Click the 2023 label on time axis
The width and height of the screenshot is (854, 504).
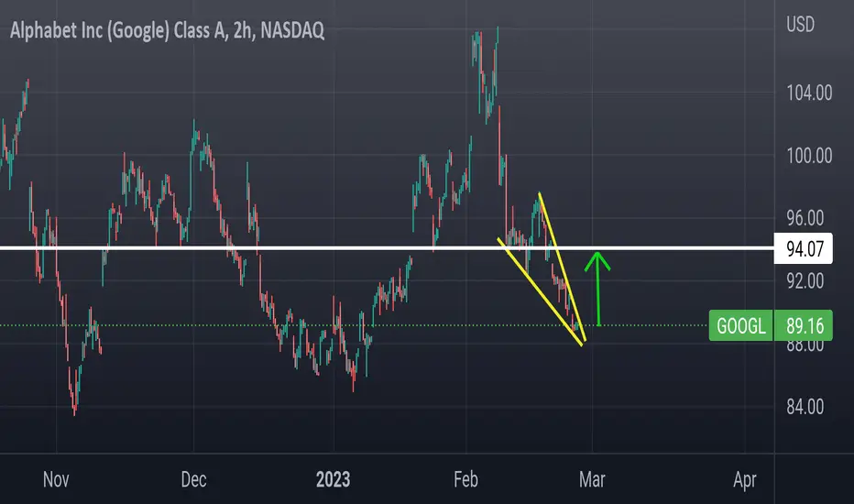coord(334,479)
